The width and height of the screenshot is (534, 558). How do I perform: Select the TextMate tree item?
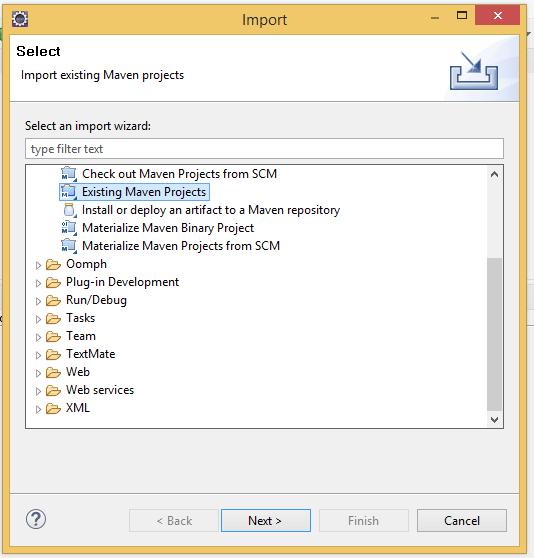[x=90, y=354]
